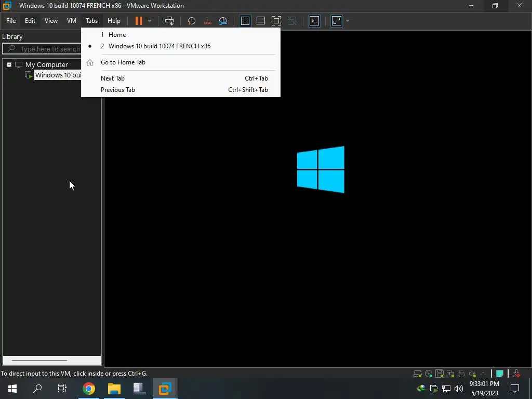Select tab '2 Windows 10 build 10074 FRENCH x86'

pos(180,46)
